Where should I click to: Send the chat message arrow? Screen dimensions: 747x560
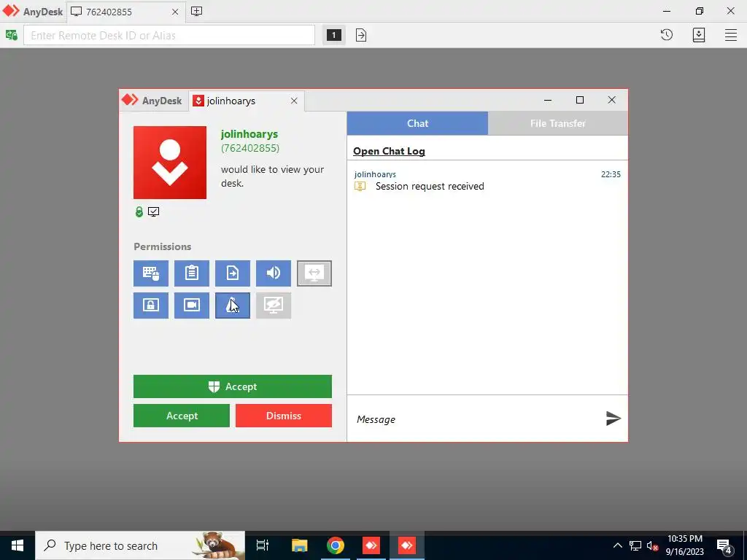(613, 419)
